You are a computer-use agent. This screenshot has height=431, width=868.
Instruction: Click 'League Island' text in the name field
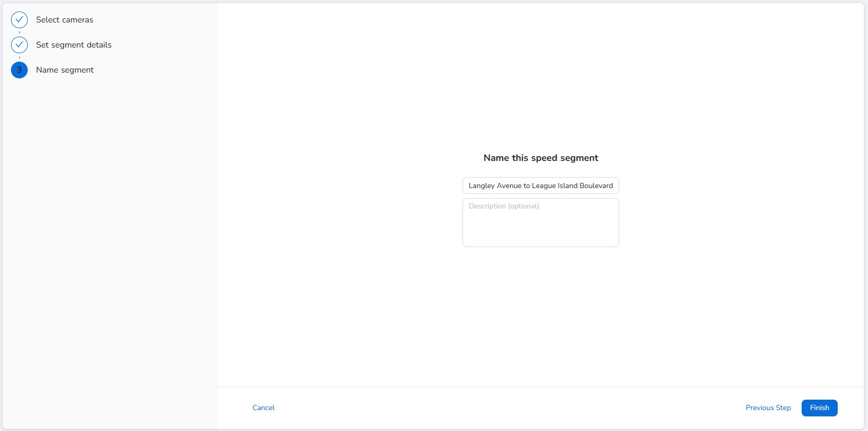554,185
